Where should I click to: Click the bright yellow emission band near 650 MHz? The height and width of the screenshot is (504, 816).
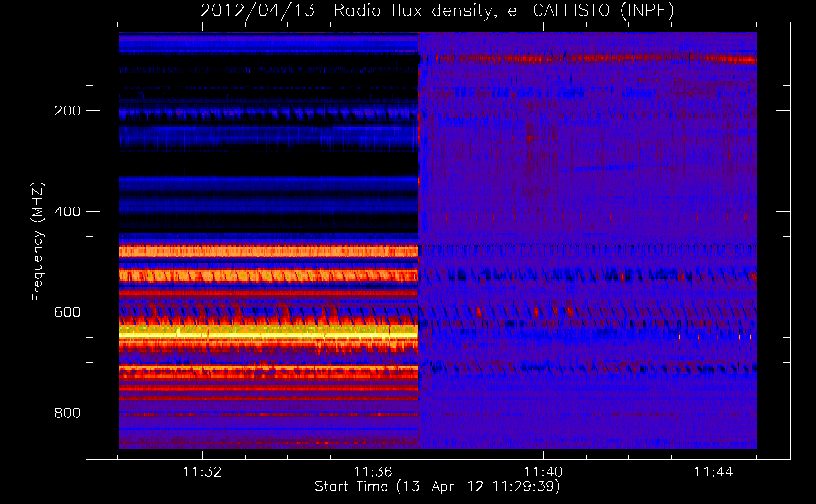pyautogui.click(x=268, y=334)
